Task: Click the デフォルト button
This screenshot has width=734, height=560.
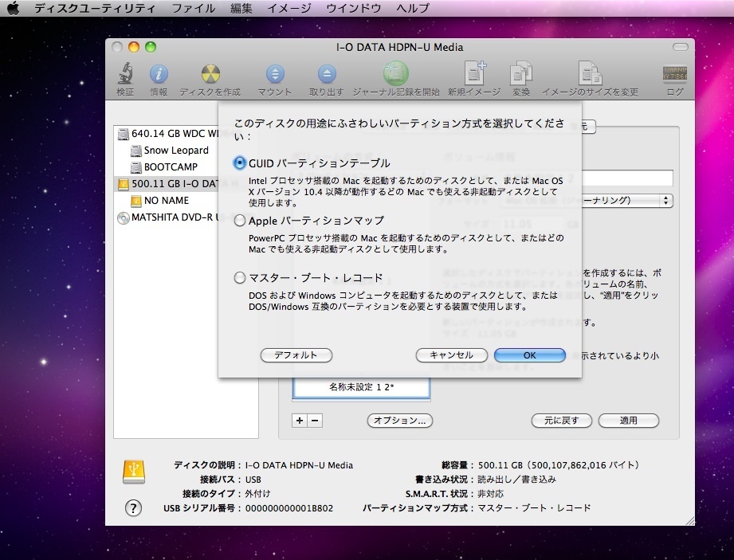Action: click(296, 355)
